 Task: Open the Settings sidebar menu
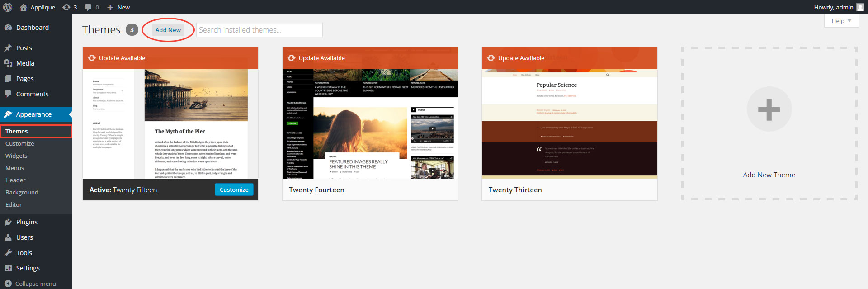[x=28, y=268]
